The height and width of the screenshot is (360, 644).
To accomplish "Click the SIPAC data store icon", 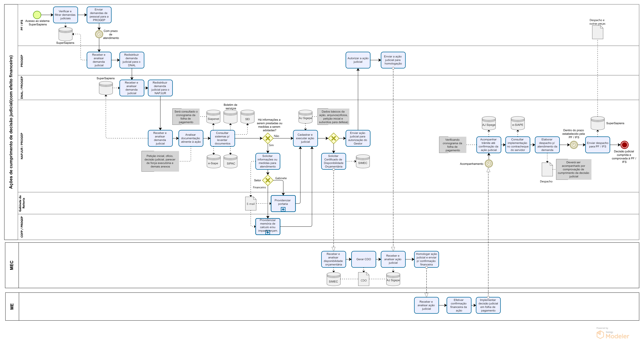I will [230, 161].
